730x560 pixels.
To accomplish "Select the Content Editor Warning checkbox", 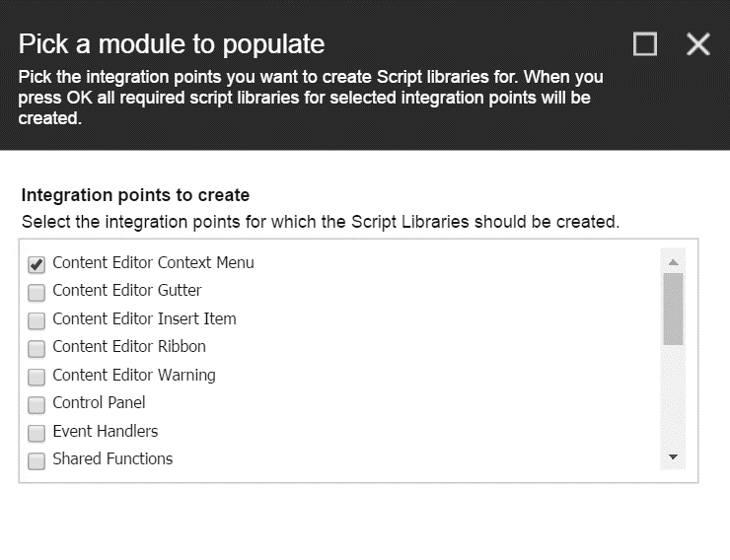I will [x=36, y=377].
